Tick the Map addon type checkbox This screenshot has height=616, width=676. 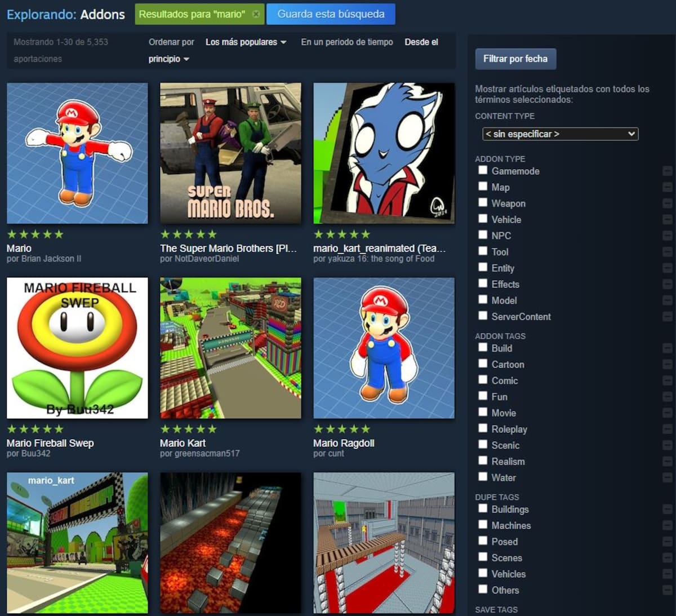(483, 187)
